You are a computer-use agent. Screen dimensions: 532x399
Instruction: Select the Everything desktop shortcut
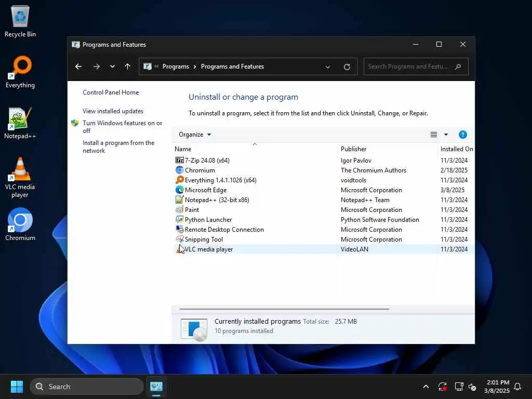(x=20, y=72)
